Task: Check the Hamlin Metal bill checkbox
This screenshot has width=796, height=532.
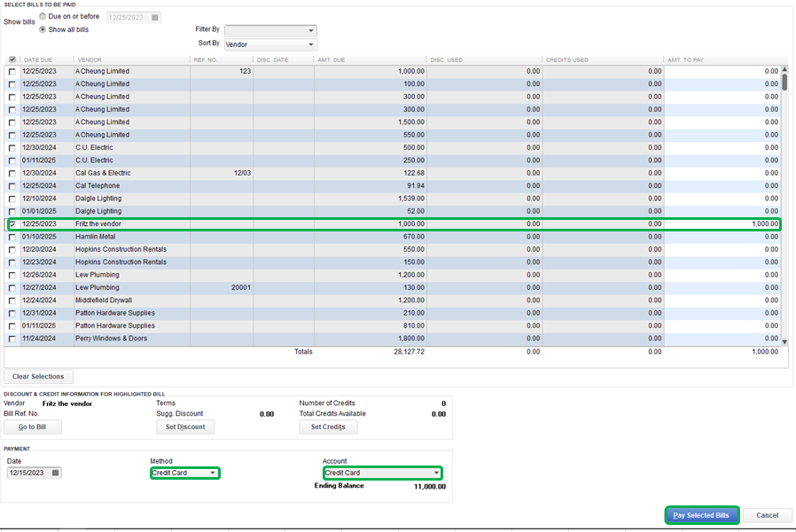Action: [12, 237]
